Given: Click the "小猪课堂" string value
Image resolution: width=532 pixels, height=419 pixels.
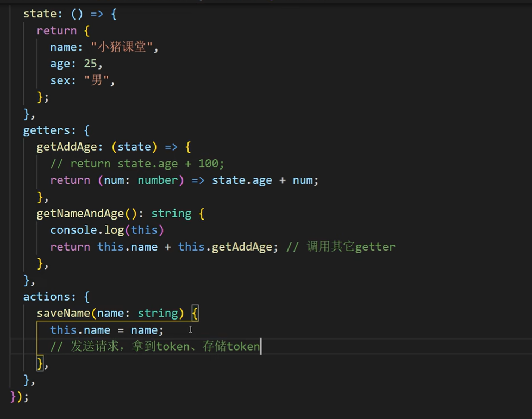Looking at the screenshot, I should 122,47.
